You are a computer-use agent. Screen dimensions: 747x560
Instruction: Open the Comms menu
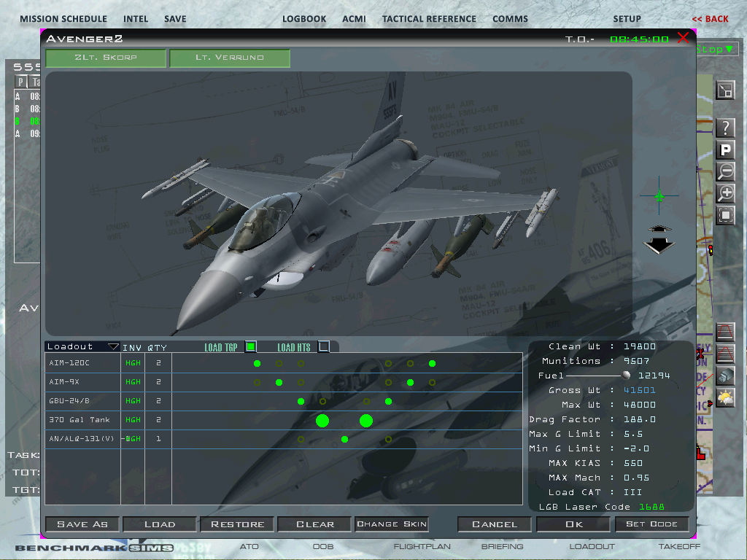coord(510,19)
